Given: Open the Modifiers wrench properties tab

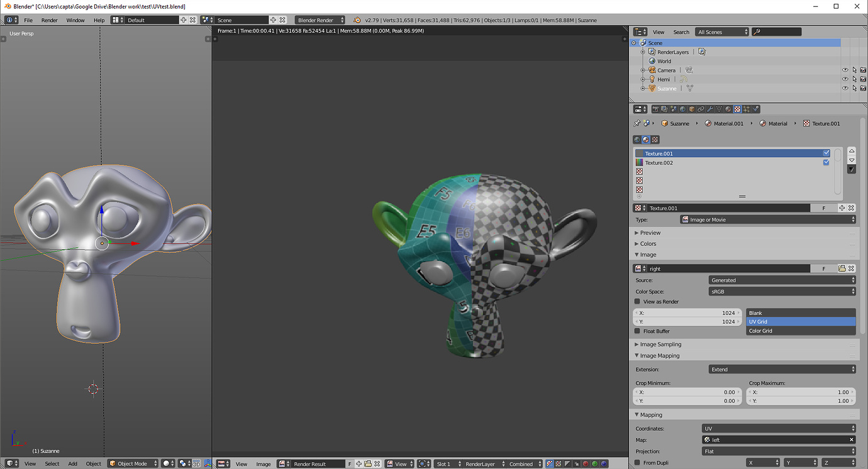Looking at the screenshot, I should [x=710, y=109].
